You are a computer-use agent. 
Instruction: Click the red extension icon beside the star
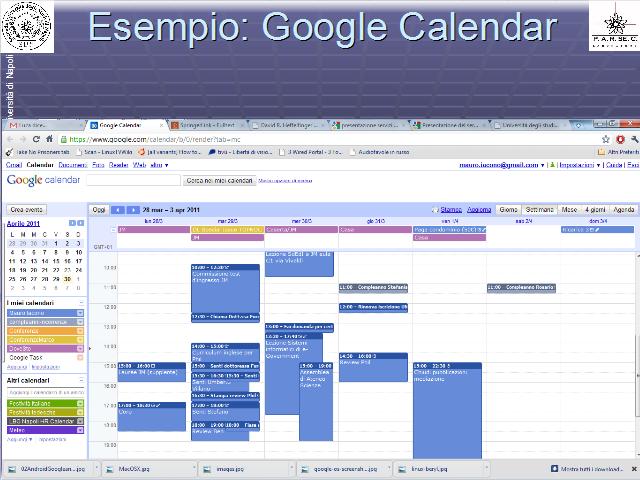620,139
